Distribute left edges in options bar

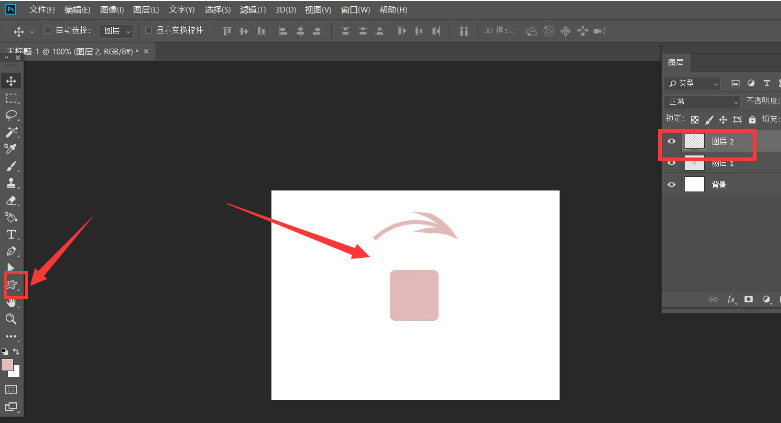[401, 31]
